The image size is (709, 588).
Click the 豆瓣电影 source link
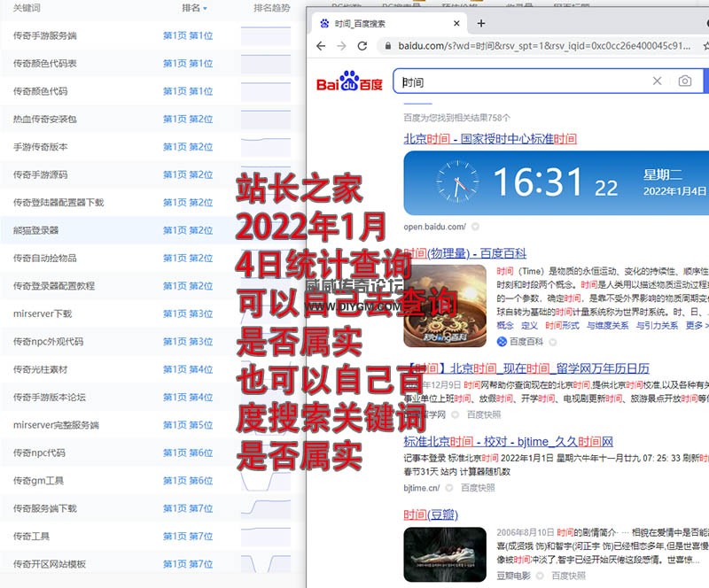point(513,576)
